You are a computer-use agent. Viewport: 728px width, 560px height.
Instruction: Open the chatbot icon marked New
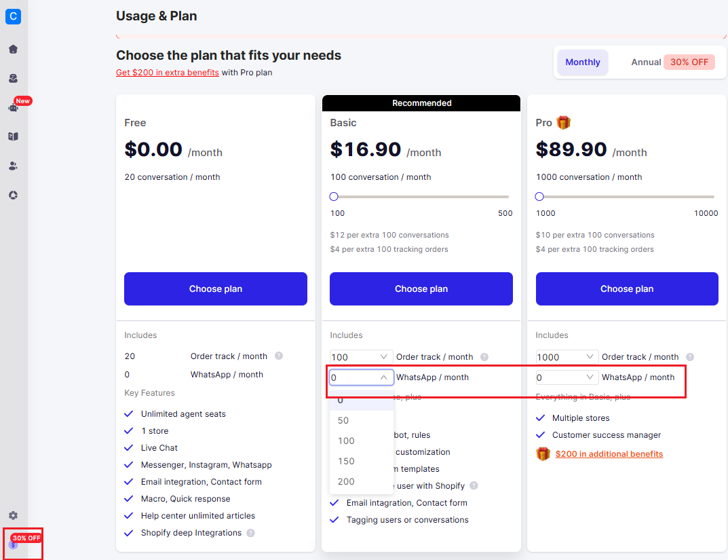[x=13, y=107]
